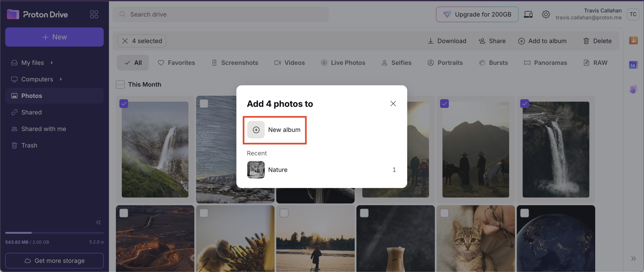Check the kitten photo checkbox
This screenshot has width=644, height=272.
pyautogui.click(x=444, y=213)
